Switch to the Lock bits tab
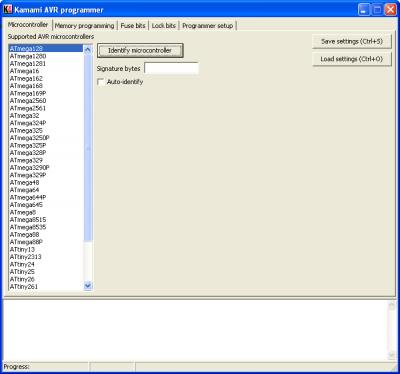400x374 pixels. [x=164, y=26]
